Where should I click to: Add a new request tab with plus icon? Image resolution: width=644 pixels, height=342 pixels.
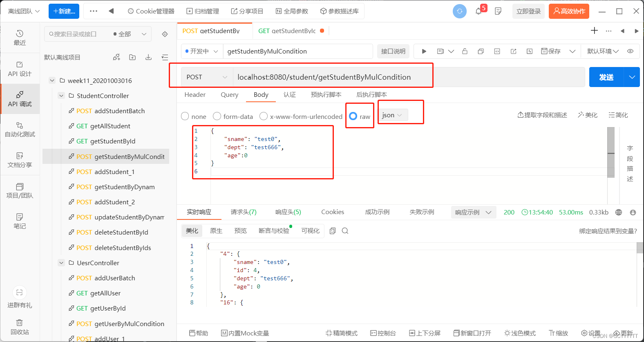[595, 31]
